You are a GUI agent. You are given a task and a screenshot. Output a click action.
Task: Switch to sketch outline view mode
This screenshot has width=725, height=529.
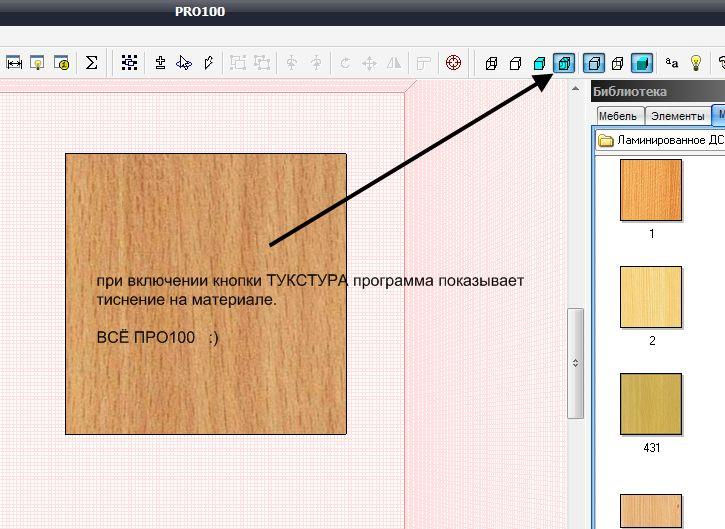point(515,63)
